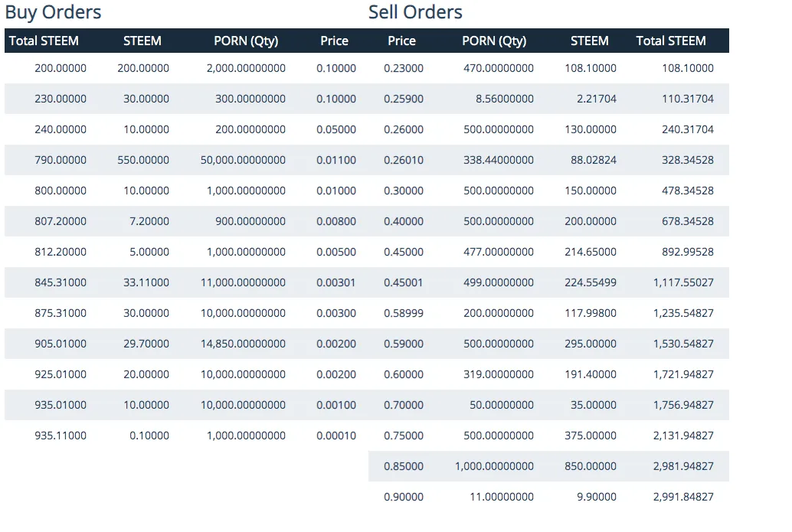Select buy total value 807.20000
792x532 pixels.
click(x=61, y=221)
